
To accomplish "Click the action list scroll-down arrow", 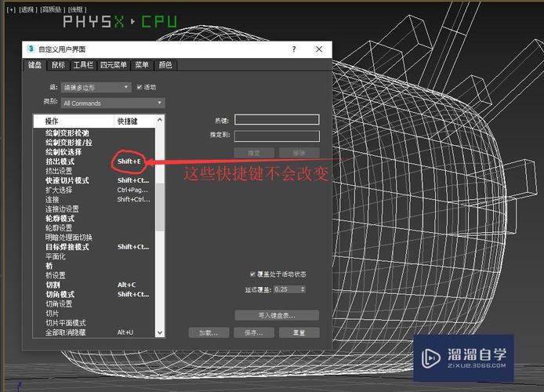I will coord(160,332).
